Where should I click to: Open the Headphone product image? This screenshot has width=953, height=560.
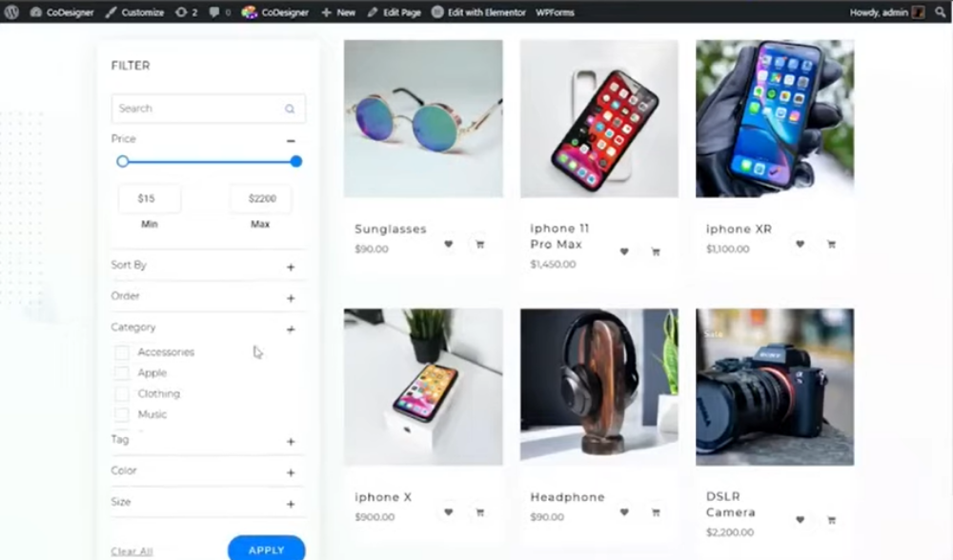click(x=599, y=387)
